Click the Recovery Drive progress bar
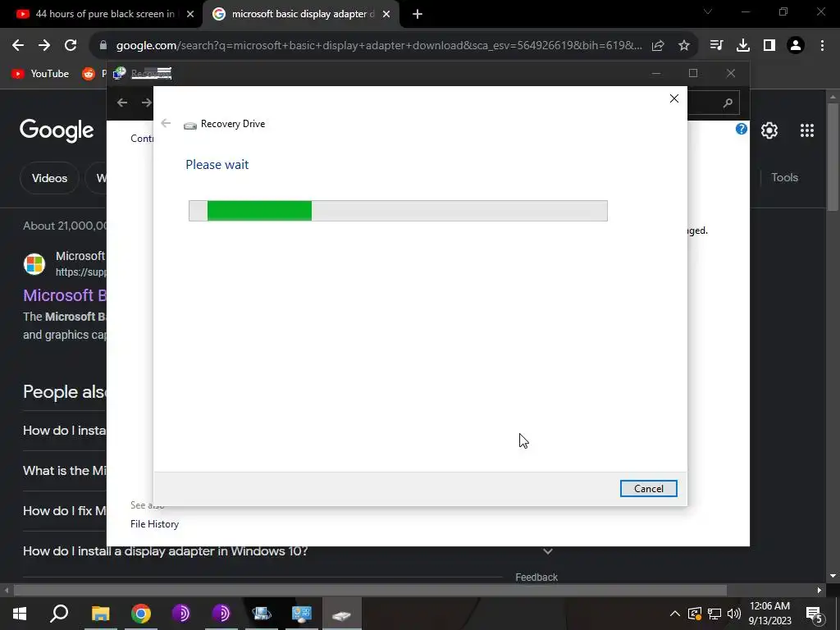The image size is (840, 630). pos(398,211)
